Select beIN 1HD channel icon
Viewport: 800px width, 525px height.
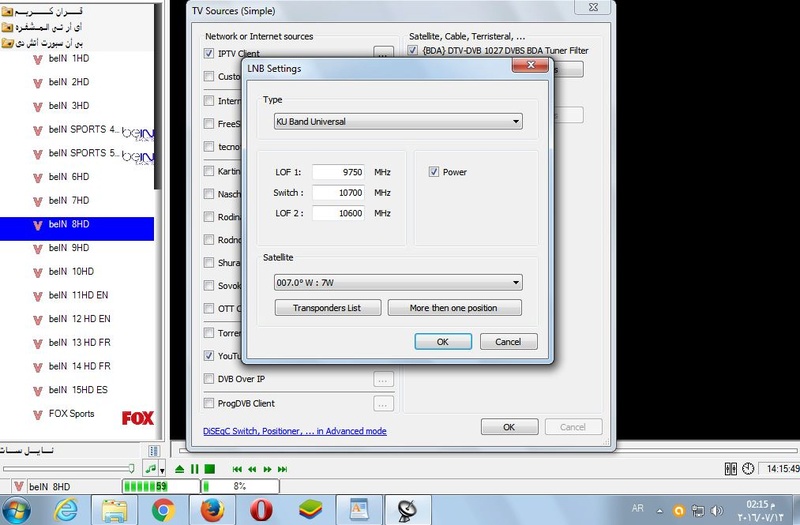37,59
